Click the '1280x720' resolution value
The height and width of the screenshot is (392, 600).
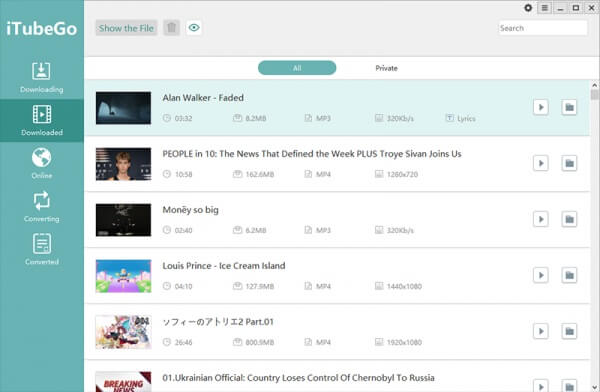(x=402, y=175)
